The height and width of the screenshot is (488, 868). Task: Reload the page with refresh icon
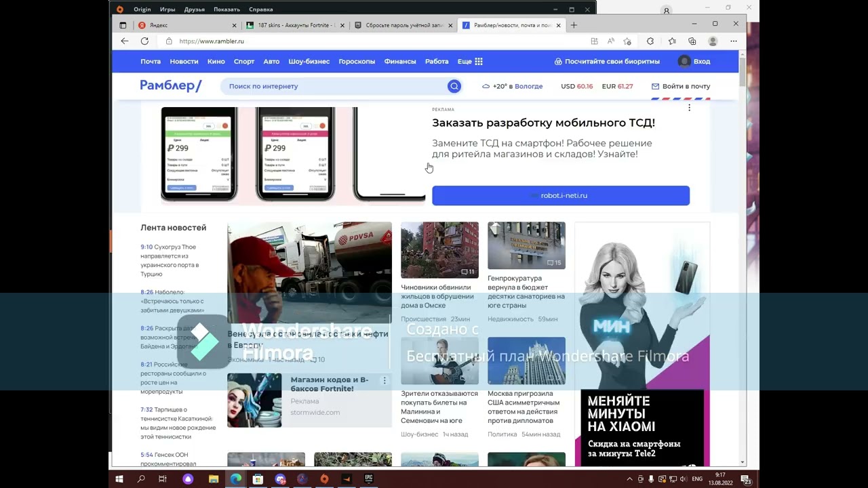pyautogui.click(x=144, y=41)
